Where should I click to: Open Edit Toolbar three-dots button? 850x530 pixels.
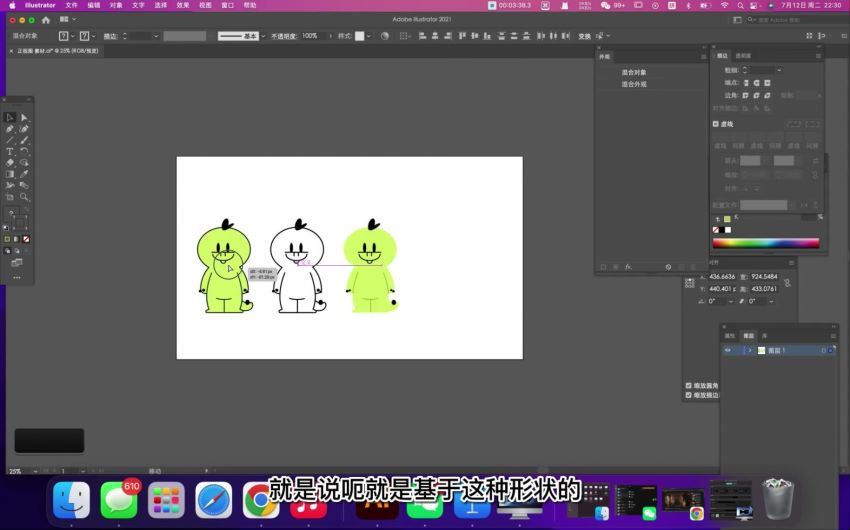coord(17,277)
